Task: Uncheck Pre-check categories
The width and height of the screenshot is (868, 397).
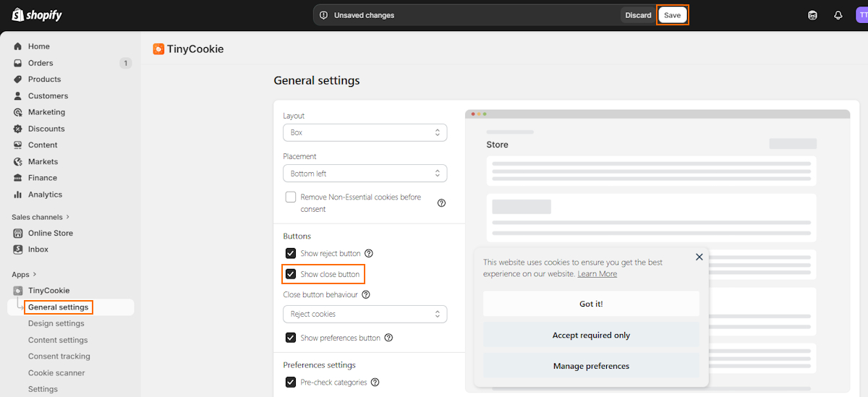Action: coord(291,382)
